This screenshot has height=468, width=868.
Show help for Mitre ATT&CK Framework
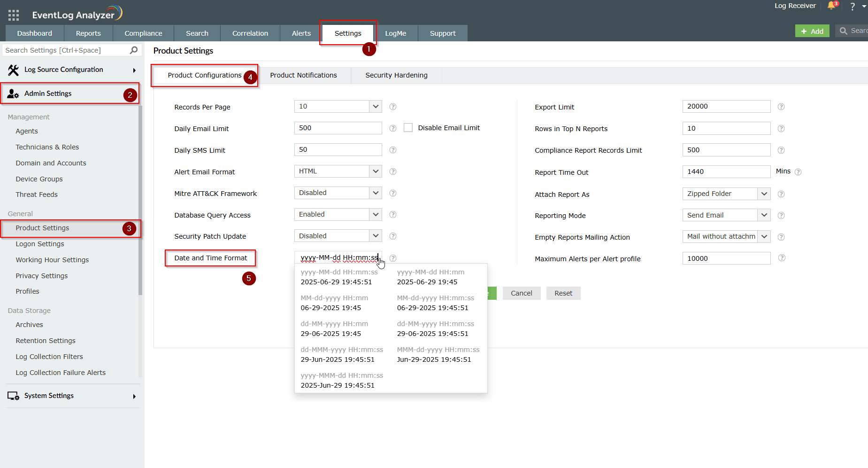(393, 193)
